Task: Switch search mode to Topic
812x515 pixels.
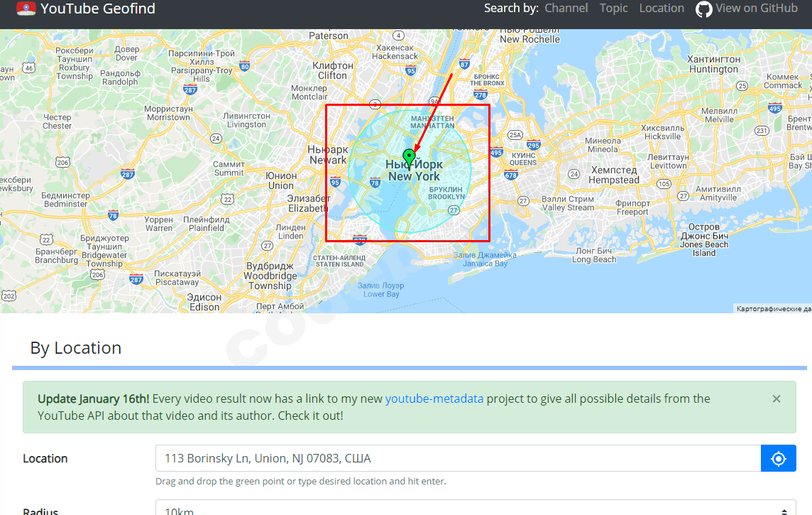Action: tap(614, 9)
